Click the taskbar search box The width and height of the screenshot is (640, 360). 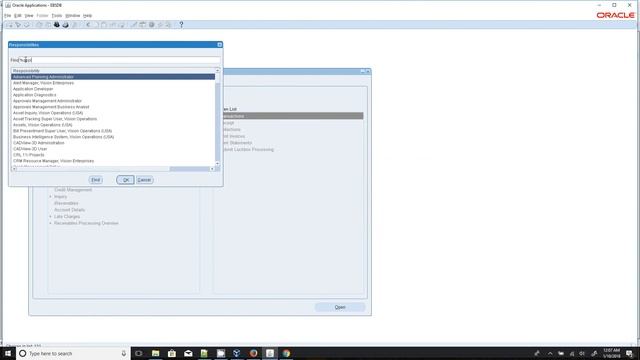click(73, 353)
